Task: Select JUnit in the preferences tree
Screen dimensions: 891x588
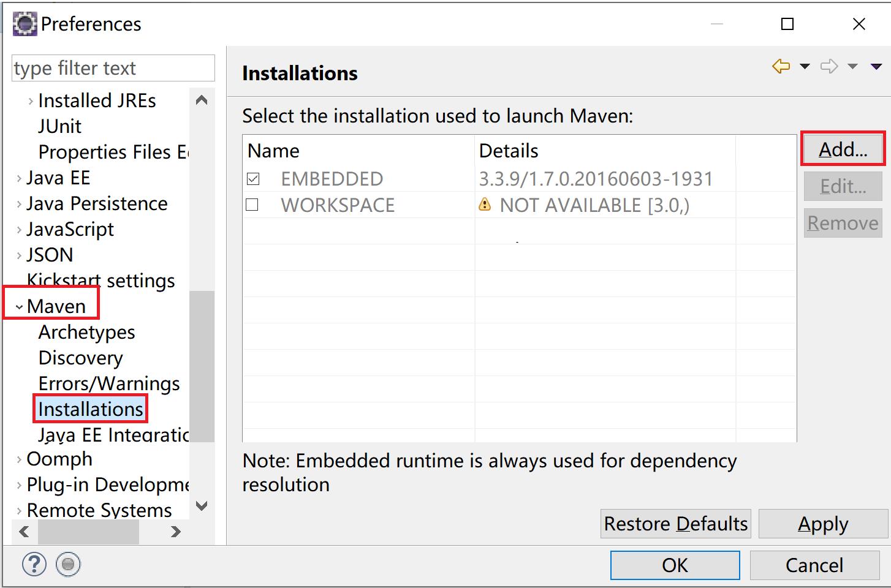Action: [59, 126]
